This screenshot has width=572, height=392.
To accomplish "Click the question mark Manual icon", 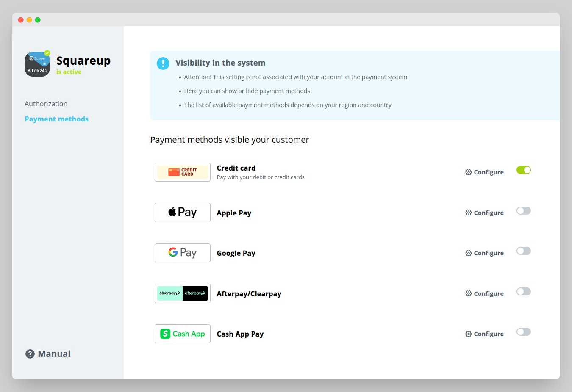I will (x=30, y=354).
